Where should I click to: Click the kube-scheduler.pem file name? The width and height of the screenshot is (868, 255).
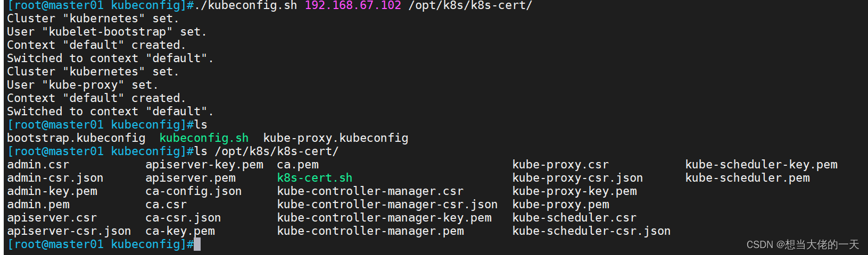coord(747,178)
